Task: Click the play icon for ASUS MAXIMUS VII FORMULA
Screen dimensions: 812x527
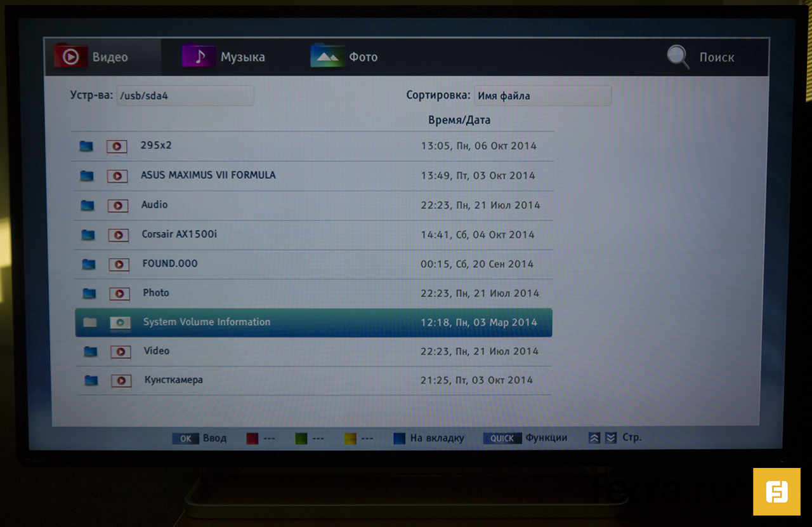Action: [x=117, y=176]
